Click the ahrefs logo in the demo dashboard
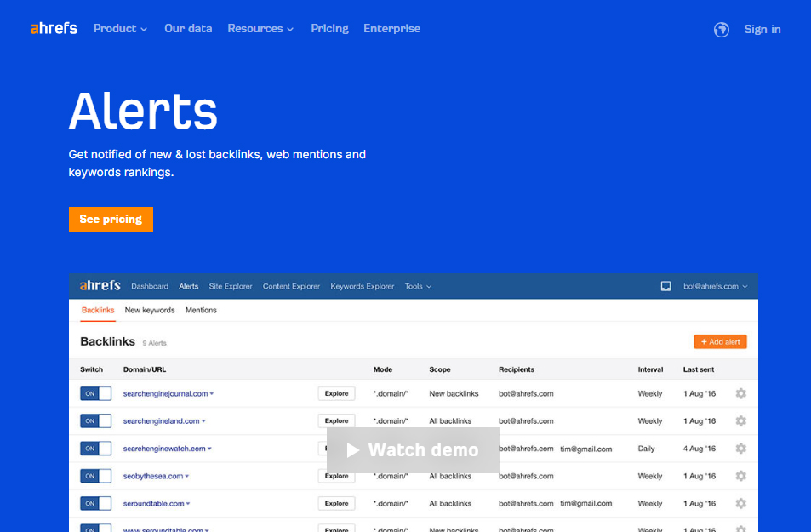Viewport: 811px width, 532px height. tap(100, 286)
